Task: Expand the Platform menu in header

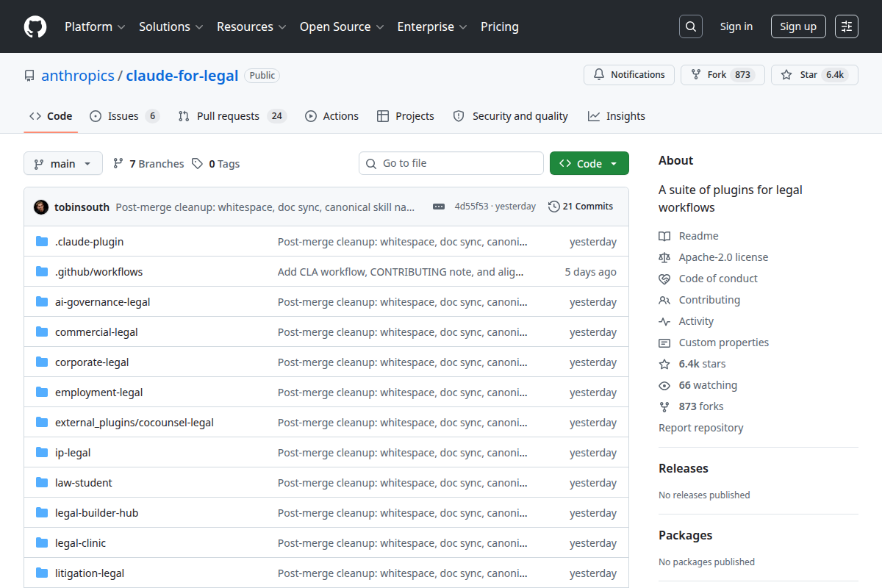Action: (x=94, y=26)
